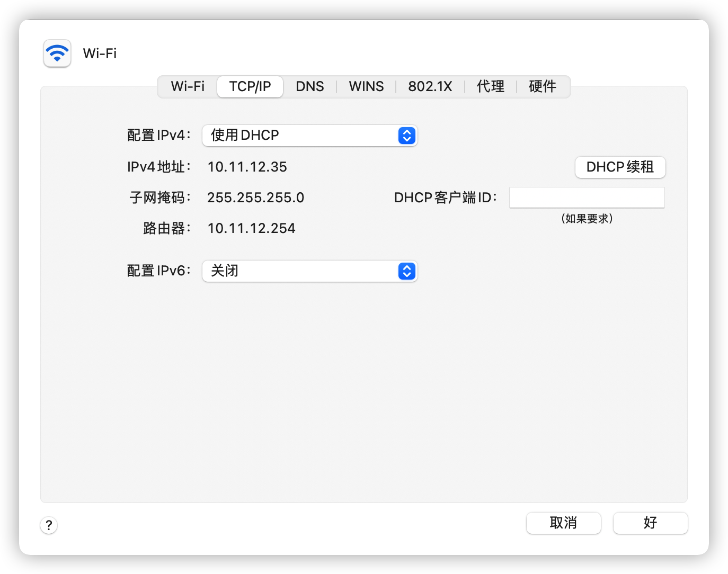Click the router address 10.11.12.254
Viewport: 728px width, 574px height.
(x=252, y=229)
